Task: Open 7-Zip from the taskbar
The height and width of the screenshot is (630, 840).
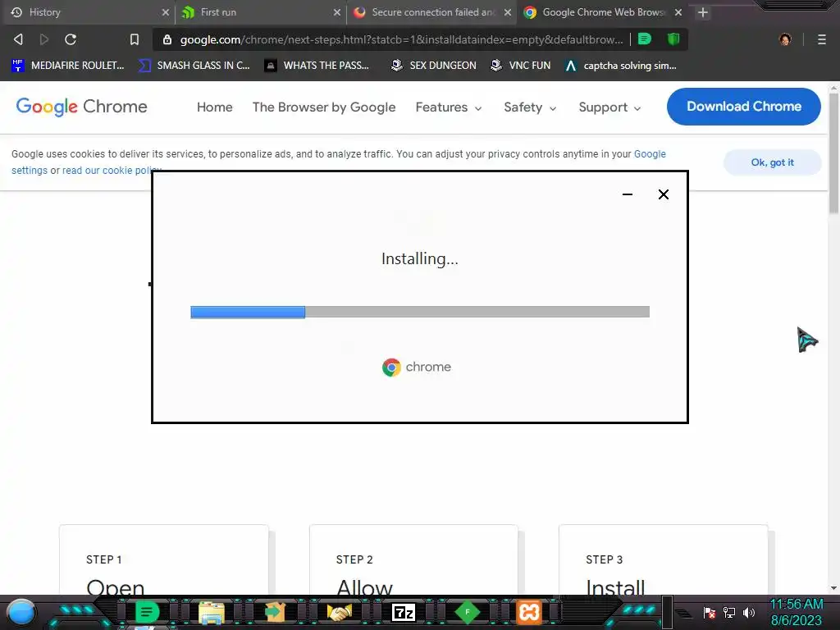Action: click(404, 612)
